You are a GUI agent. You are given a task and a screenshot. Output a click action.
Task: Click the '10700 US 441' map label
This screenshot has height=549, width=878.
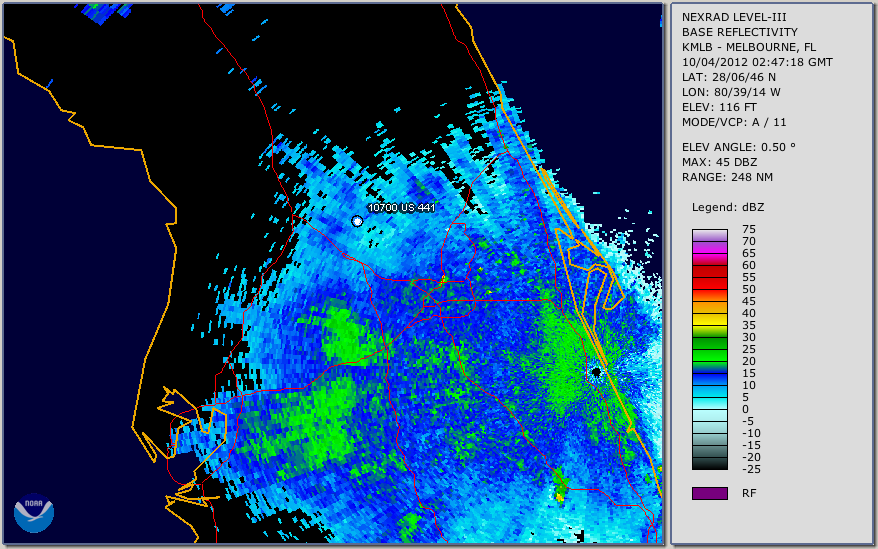pyautogui.click(x=401, y=207)
